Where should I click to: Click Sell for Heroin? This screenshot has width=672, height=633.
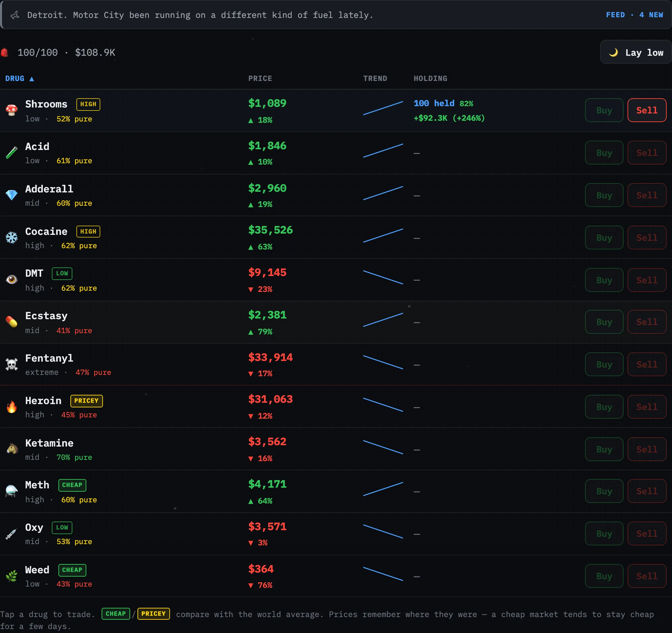[x=647, y=407]
